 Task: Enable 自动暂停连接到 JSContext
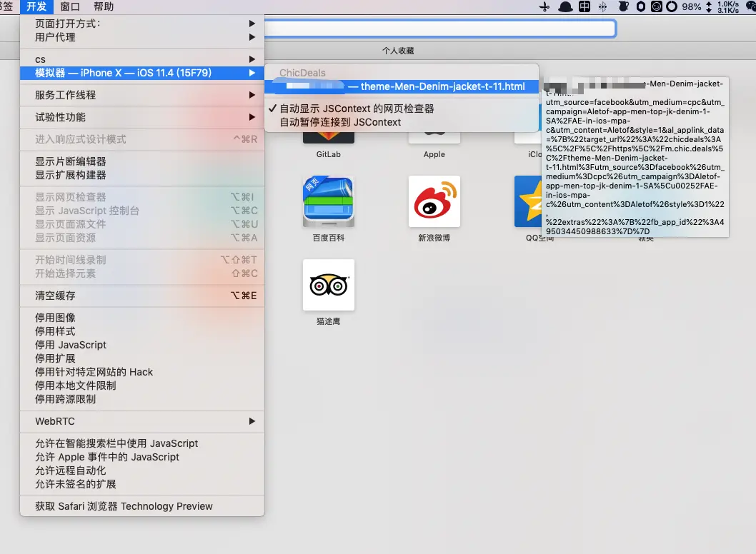pos(401,122)
